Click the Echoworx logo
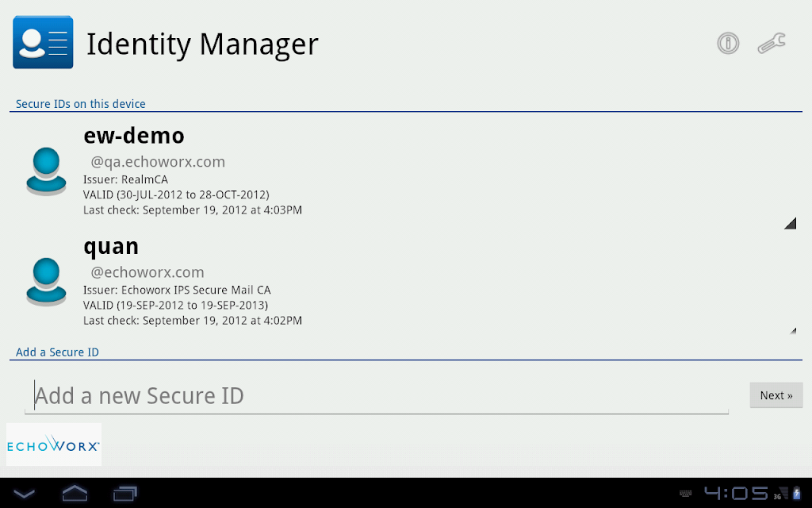The height and width of the screenshot is (508, 812). [x=54, y=444]
